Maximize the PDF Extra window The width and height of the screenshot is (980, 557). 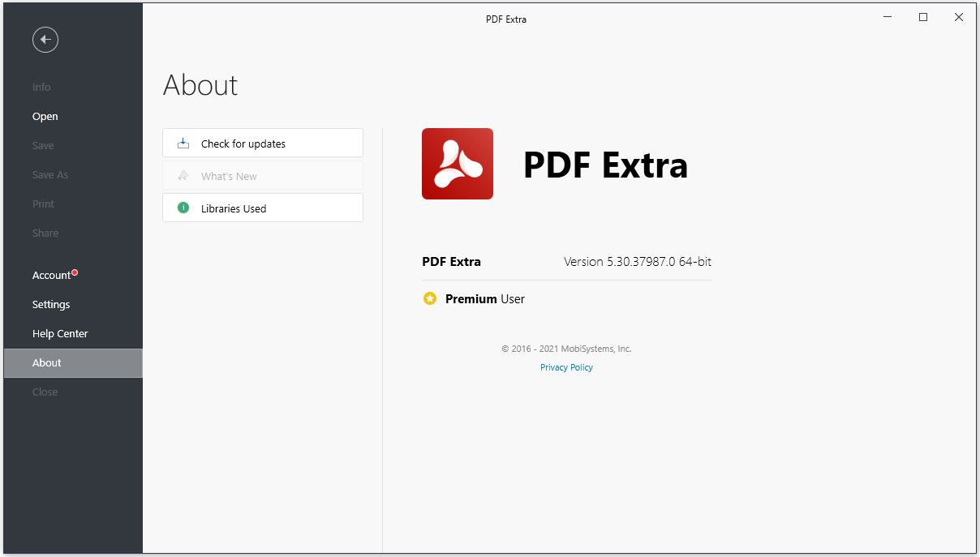click(923, 17)
